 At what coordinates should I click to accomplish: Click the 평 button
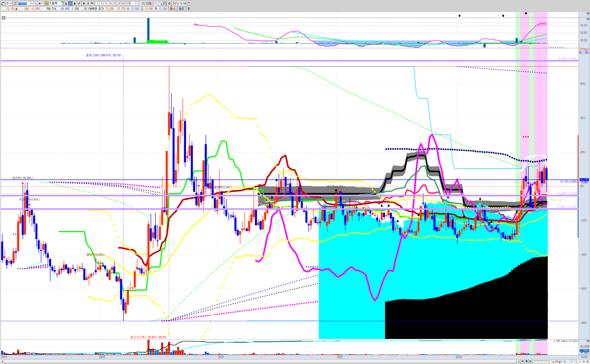189,9
